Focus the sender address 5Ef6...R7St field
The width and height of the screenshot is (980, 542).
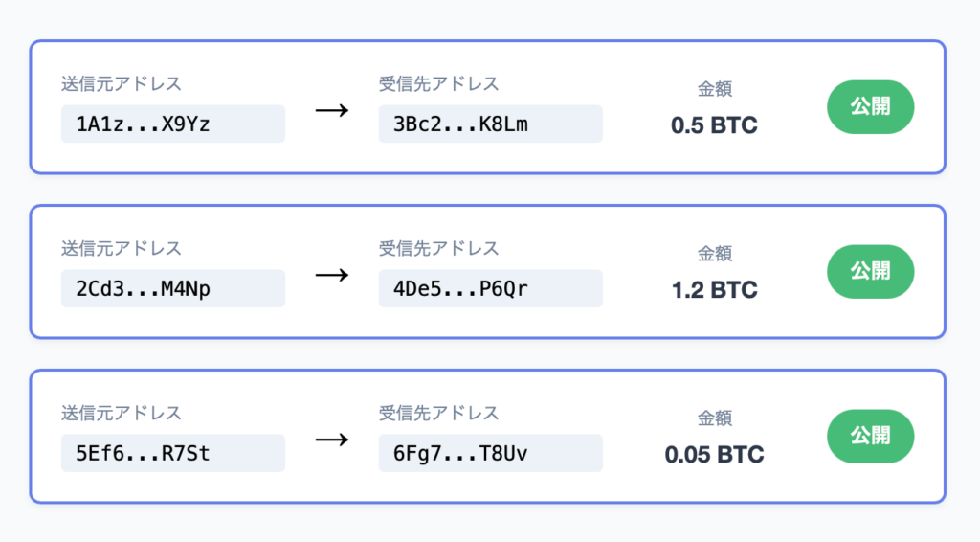(172, 454)
